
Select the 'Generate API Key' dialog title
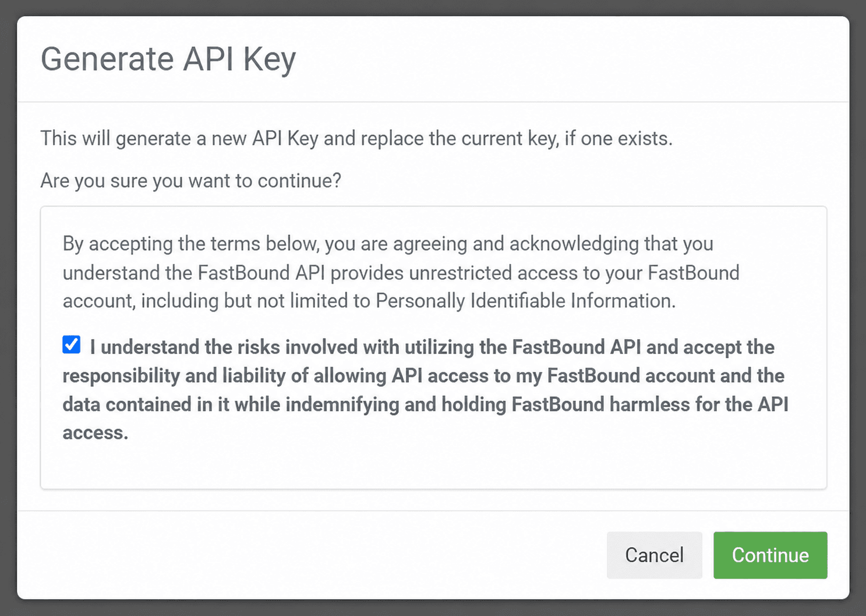(x=168, y=59)
